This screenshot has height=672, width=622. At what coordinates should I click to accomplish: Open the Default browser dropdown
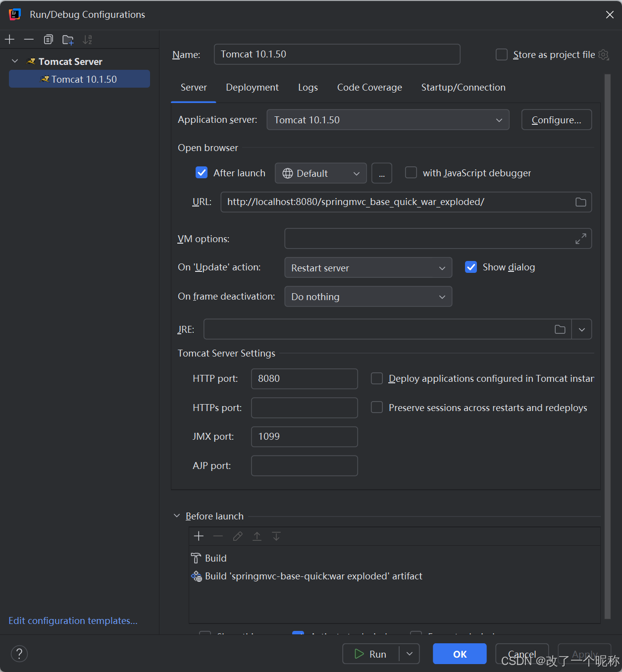320,173
